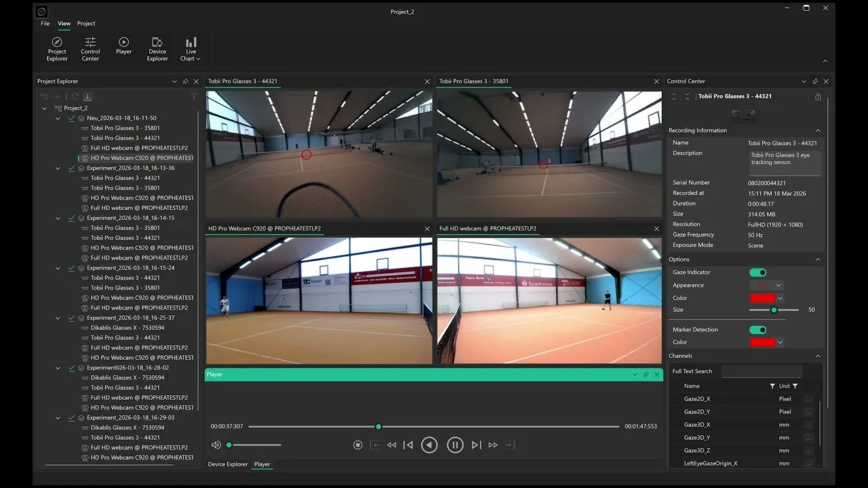Open the Live Chart dropdown
Screen dimensions: 868x488
click(x=191, y=49)
